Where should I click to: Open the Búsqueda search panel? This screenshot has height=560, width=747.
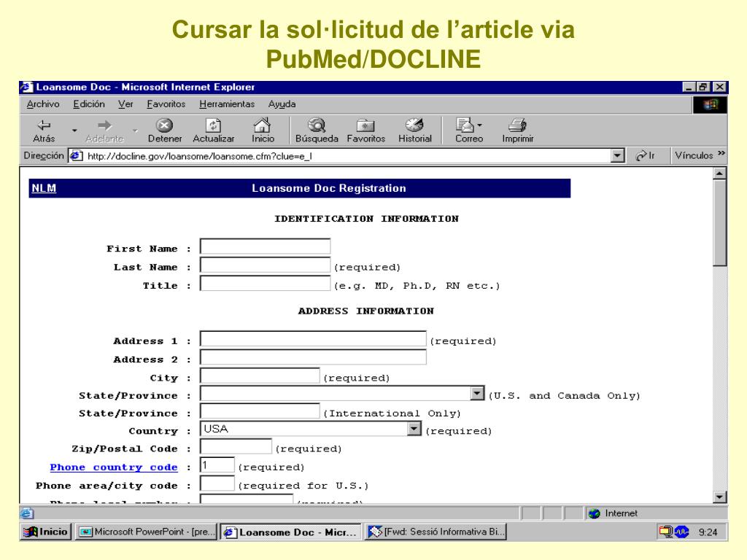click(317, 131)
